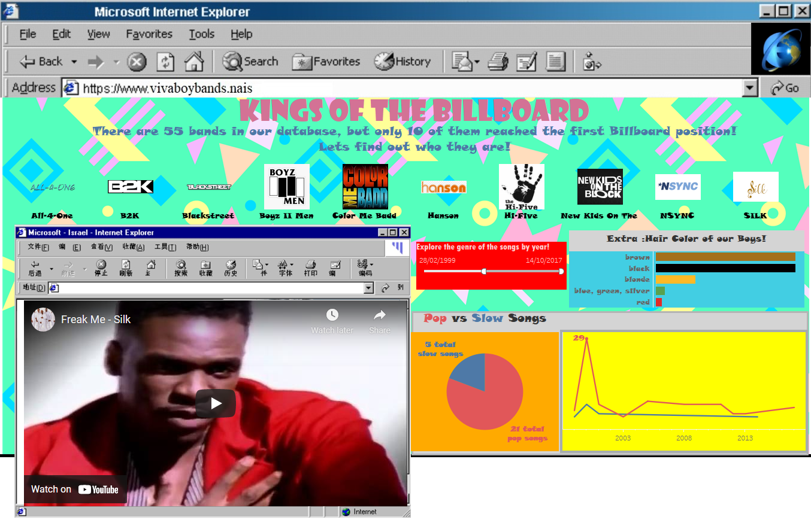The image size is (811, 532).
Task: Open the Tools menu in main window
Action: [x=201, y=34]
